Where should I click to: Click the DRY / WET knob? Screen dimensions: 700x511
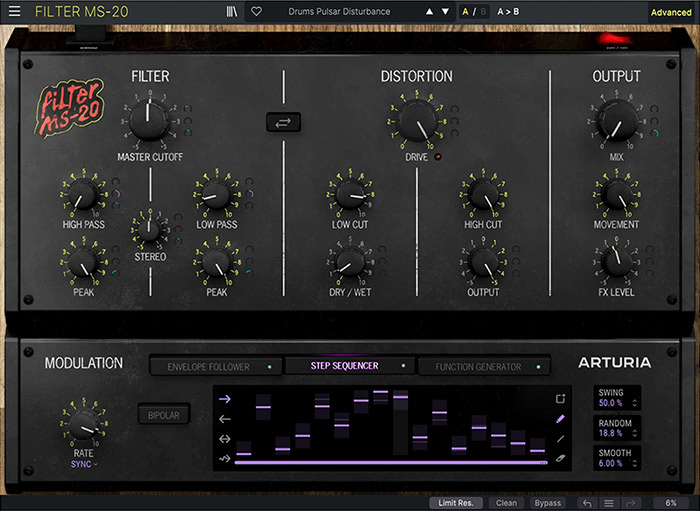click(350, 262)
